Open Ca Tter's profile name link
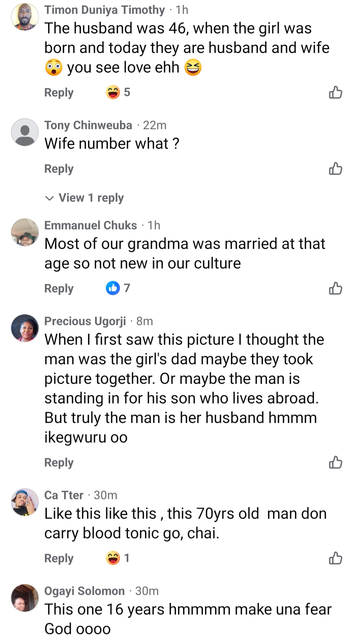 pyautogui.click(x=64, y=495)
